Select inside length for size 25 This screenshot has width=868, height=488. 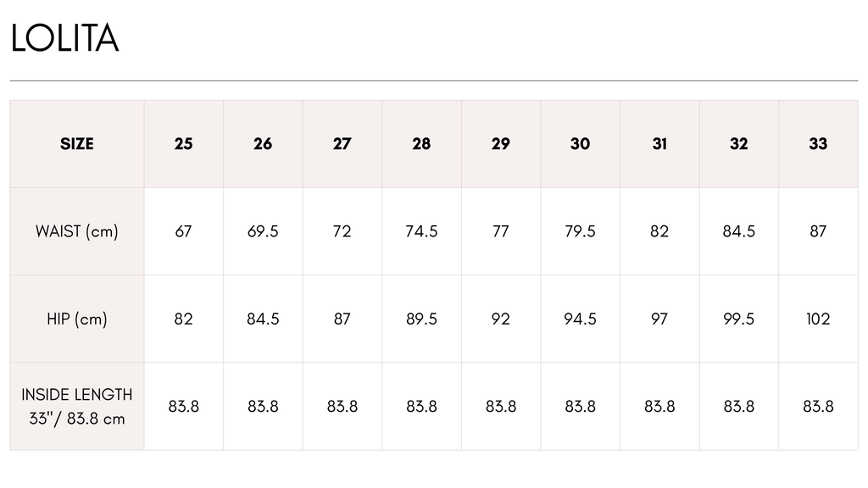point(183,407)
